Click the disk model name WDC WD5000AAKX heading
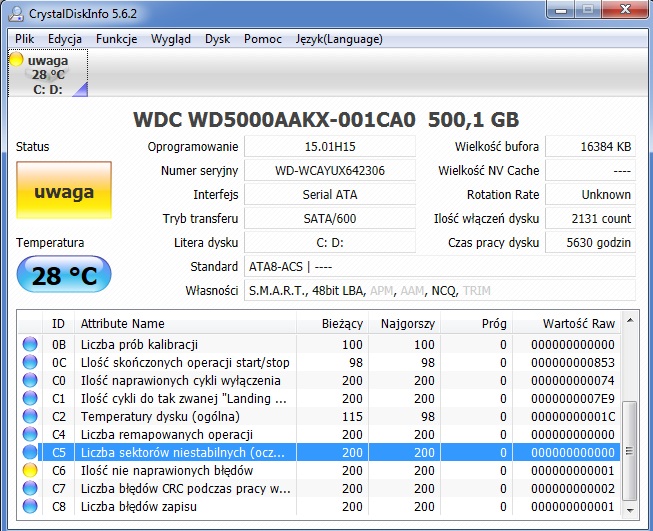653x531 pixels. 326,120
